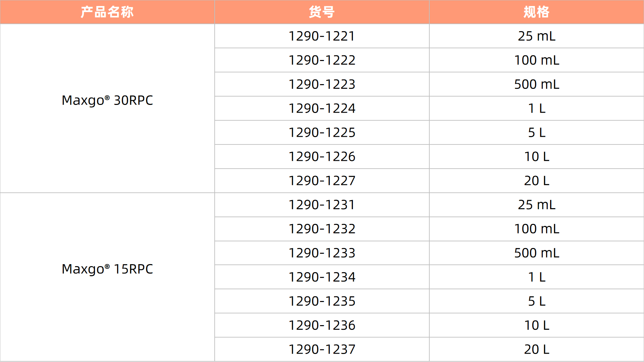This screenshot has width=644, height=362.
Task: Click the 25 mL spec for Maxgo 30RPC
Action: [x=536, y=36]
